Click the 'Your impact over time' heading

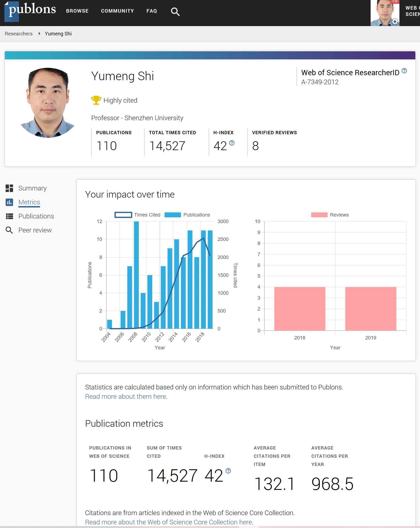(130, 194)
